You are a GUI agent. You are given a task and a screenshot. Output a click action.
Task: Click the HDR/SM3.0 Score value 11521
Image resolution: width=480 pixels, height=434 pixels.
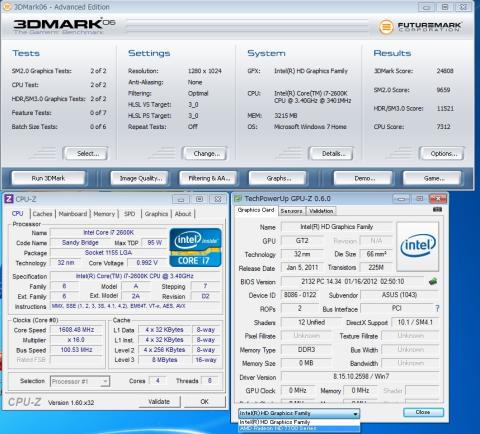(x=445, y=108)
